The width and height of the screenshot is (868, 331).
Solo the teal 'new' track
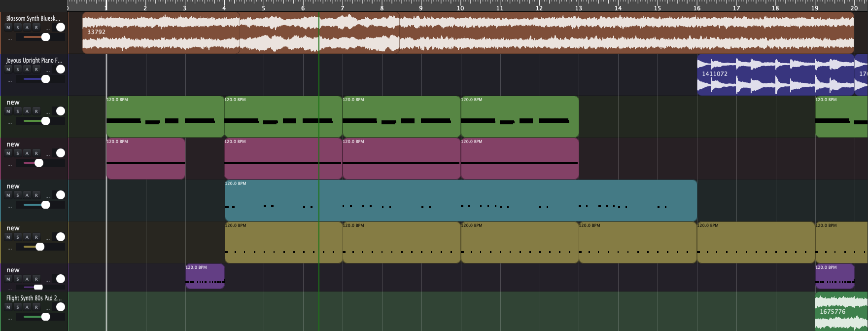pos(18,195)
